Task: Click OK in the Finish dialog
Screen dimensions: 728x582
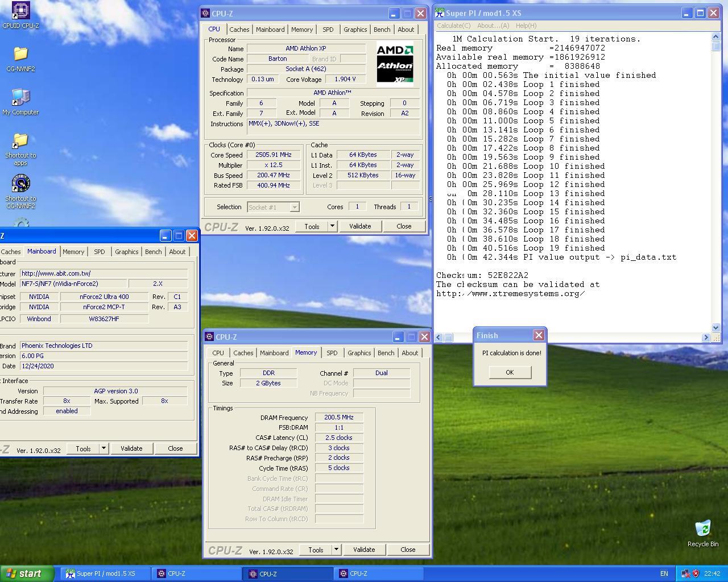Action: pyautogui.click(x=510, y=372)
